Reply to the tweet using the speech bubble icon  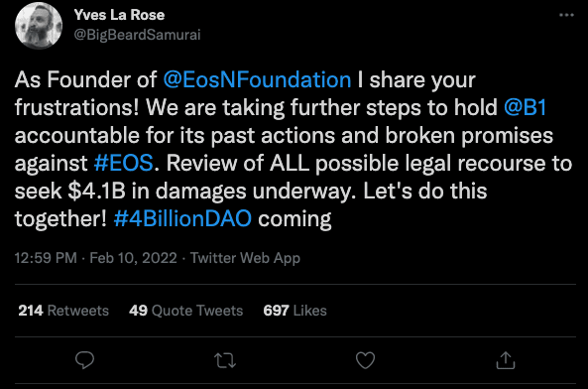tap(84, 360)
